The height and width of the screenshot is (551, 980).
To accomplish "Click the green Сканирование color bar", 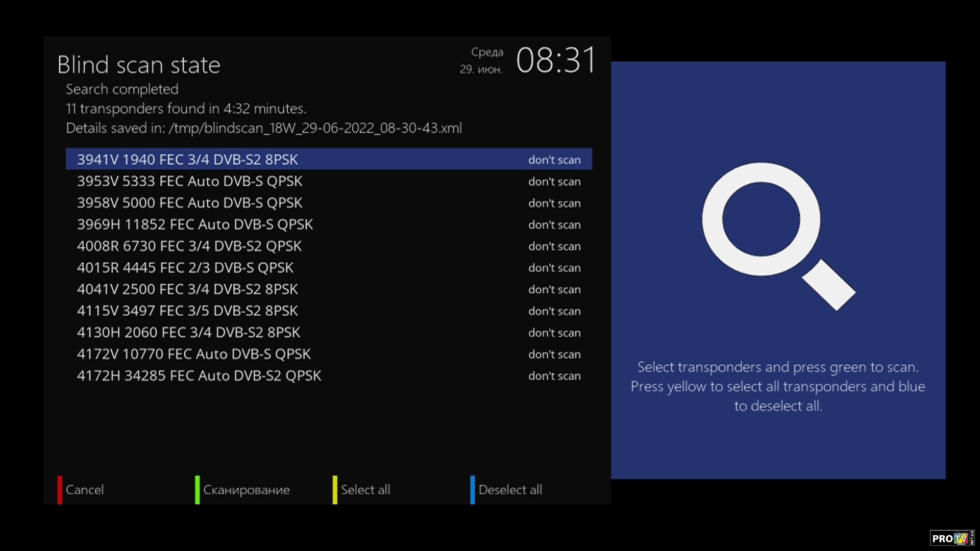I will 197,490.
